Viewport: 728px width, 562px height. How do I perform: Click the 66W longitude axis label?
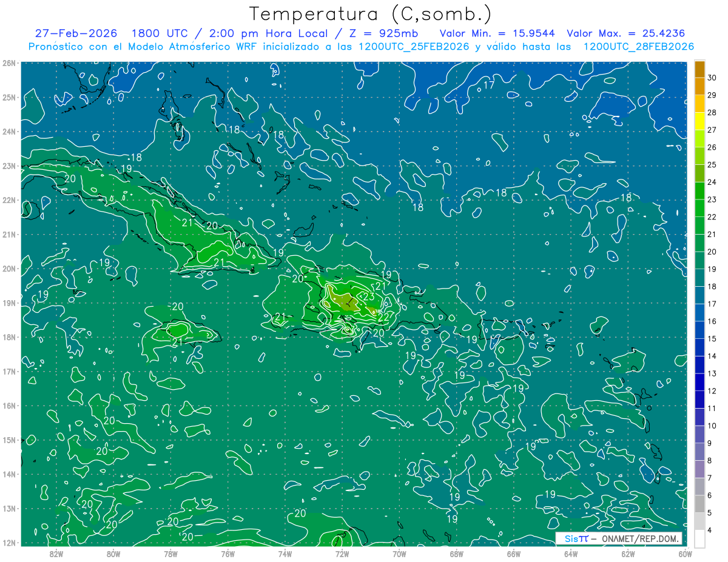pyautogui.click(x=513, y=553)
